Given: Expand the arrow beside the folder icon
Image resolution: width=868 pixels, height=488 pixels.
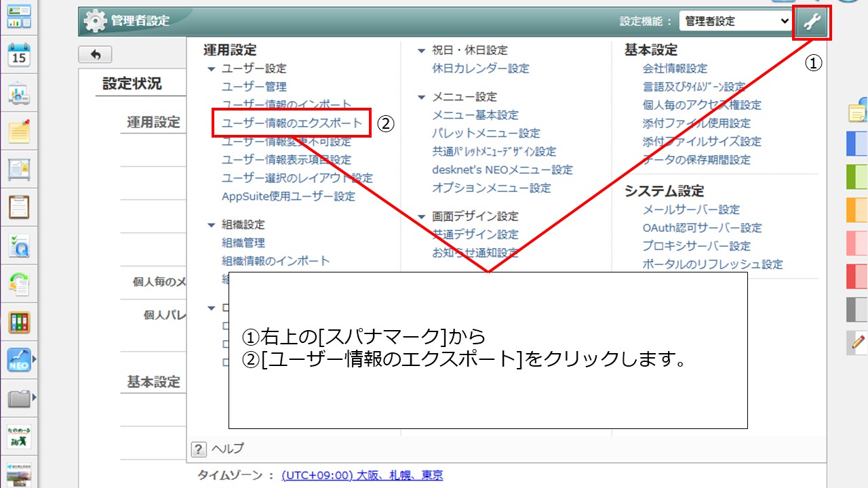Looking at the screenshot, I should [34, 398].
